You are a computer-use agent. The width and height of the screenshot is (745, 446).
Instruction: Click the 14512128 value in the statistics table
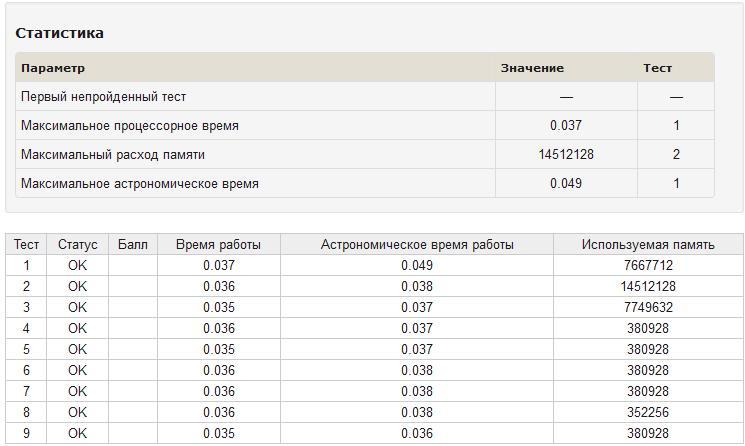click(566, 155)
